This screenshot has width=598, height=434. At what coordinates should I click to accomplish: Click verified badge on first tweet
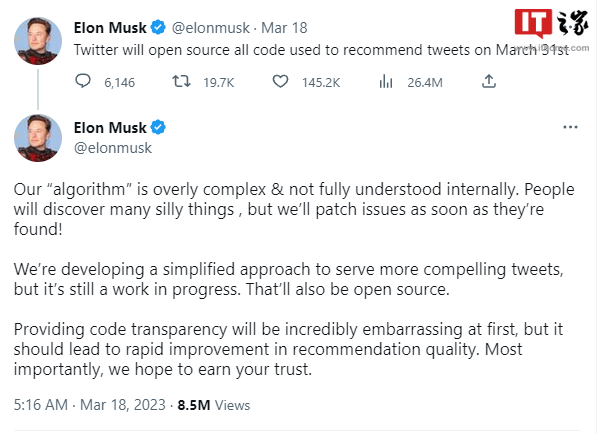point(158,27)
